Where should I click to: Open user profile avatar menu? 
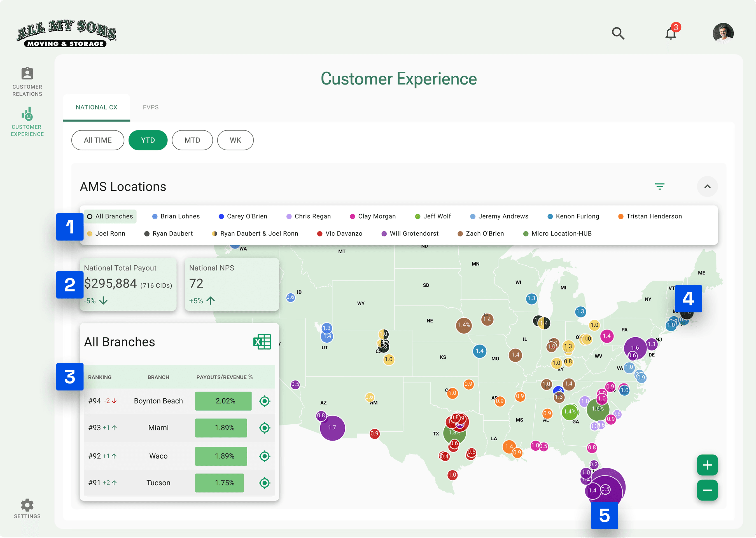(723, 34)
